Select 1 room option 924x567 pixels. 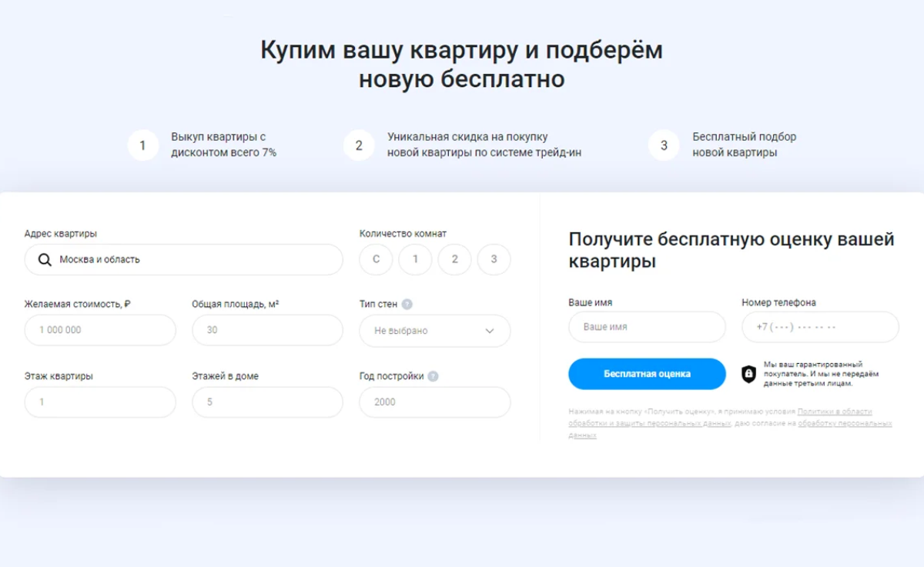point(415,259)
